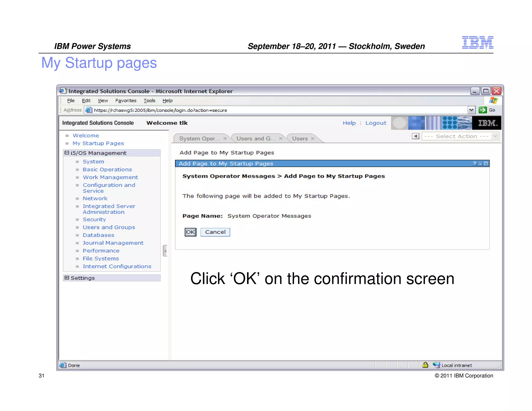
Task: Open Configuration and Service navigation item
Action: (x=109, y=188)
